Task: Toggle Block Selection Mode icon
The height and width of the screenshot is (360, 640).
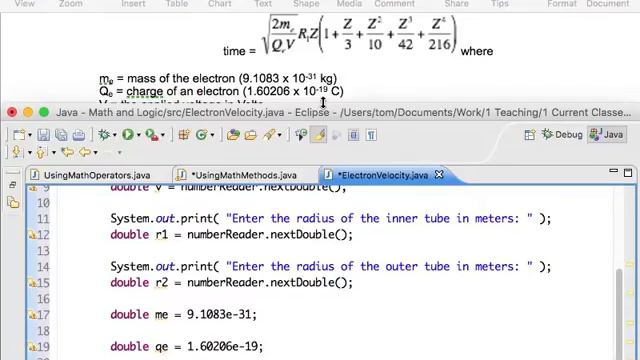Action: pyautogui.click(x=353, y=135)
